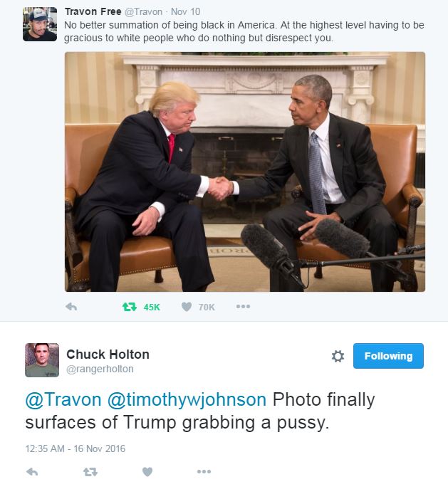The width and height of the screenshot is (448, 499).
Task: Open more options on Chuck Holton's tweet
Action: pyautogui.click(x=204, y=471)
